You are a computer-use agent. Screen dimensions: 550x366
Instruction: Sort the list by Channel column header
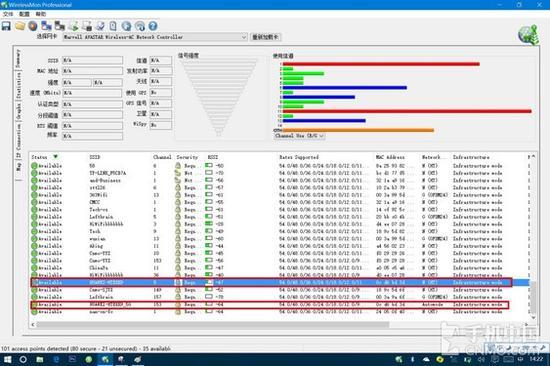point(162,157)
